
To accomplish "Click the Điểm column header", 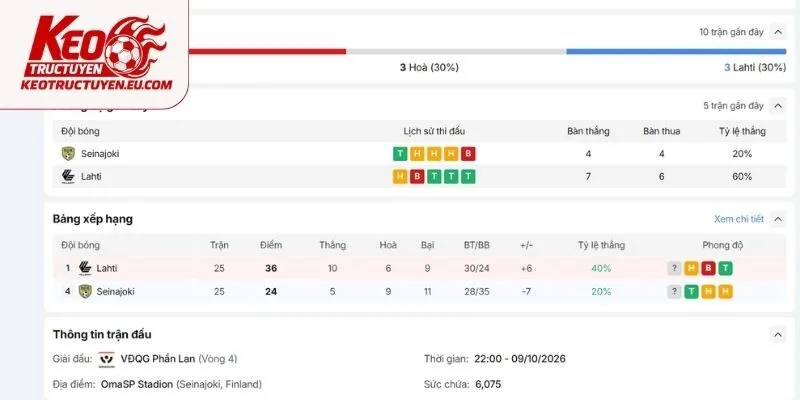I will [x=271, y=245].
